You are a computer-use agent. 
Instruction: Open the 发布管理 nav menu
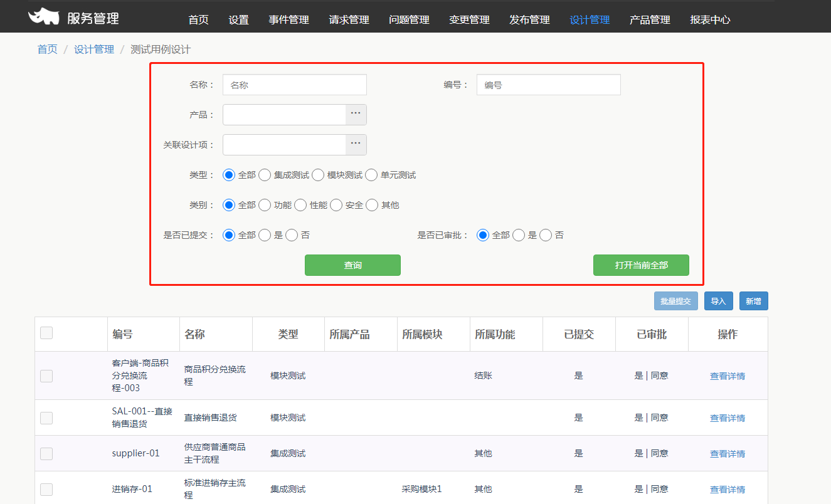(x=529, y=19)
